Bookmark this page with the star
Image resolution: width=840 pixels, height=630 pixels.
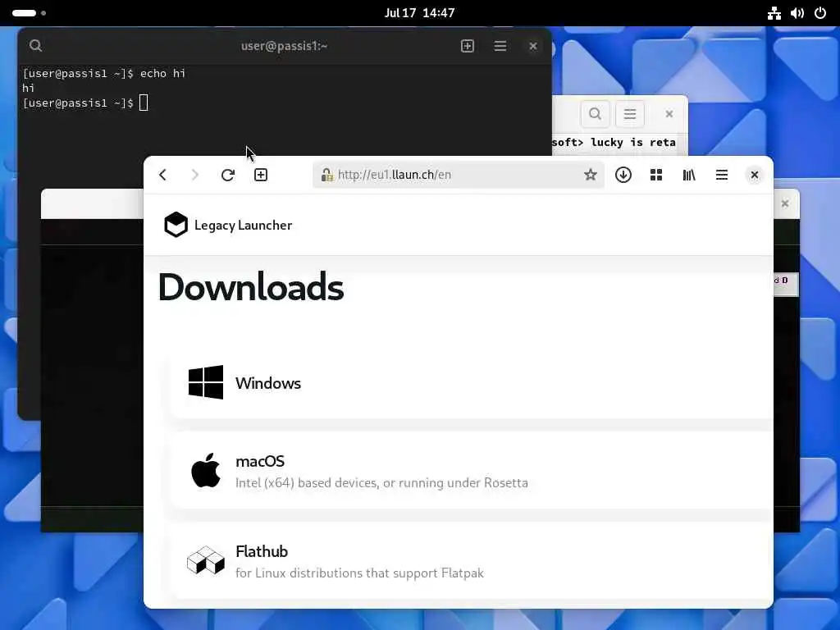[591, 175]
